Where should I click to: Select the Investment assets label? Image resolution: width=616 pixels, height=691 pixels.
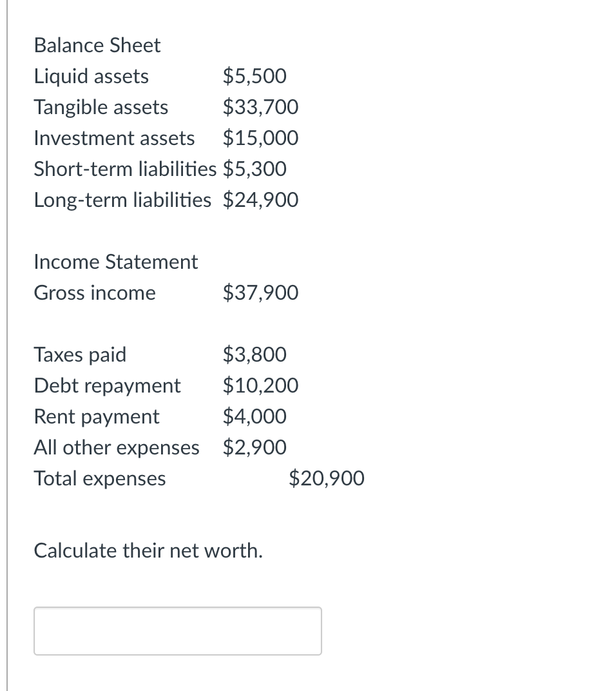(x=114, y=138)
